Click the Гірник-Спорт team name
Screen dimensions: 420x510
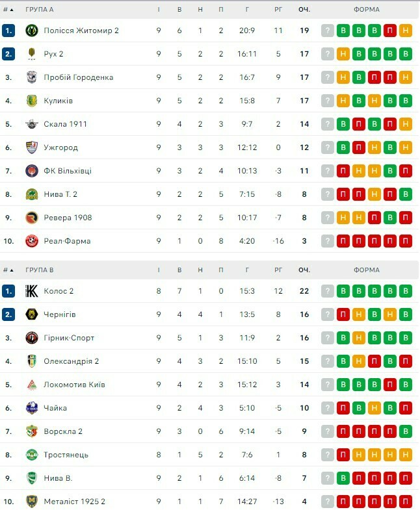coord(69,338)
